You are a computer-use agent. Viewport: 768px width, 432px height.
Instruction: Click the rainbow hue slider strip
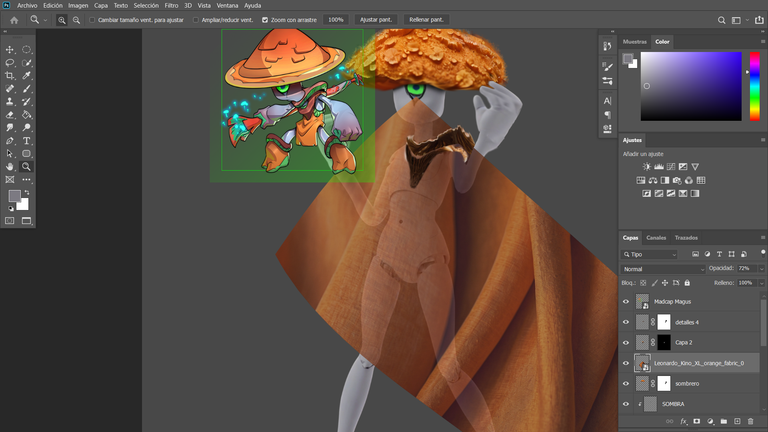point(755,86)
